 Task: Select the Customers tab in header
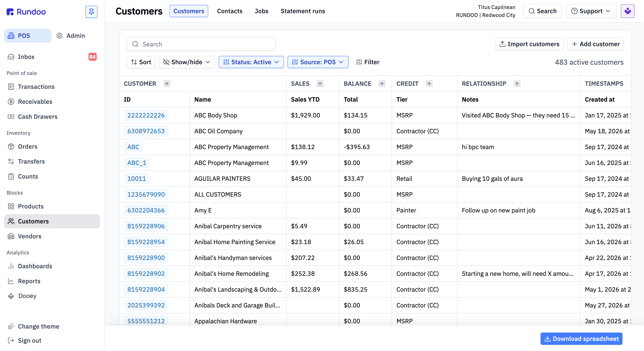[x=189, y=11]
